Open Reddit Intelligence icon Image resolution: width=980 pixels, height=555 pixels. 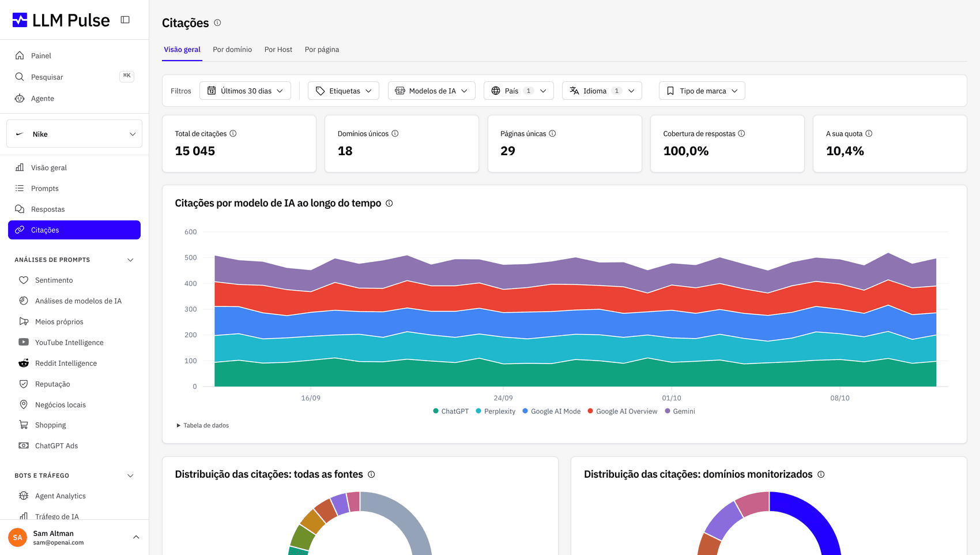coord(24,363)
